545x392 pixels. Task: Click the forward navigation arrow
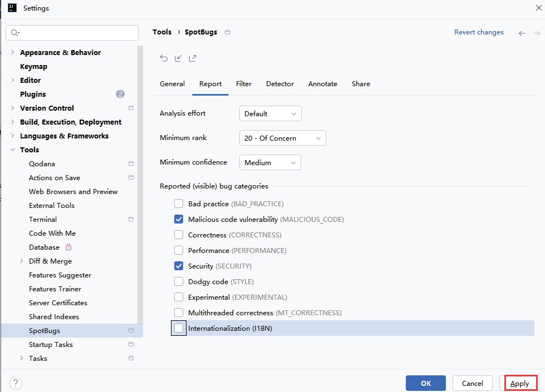pyautogui.click(x=537, y=33)
